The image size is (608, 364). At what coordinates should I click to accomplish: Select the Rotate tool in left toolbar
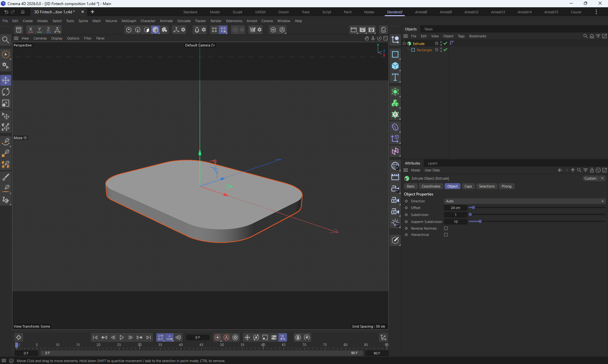(6, 92)
